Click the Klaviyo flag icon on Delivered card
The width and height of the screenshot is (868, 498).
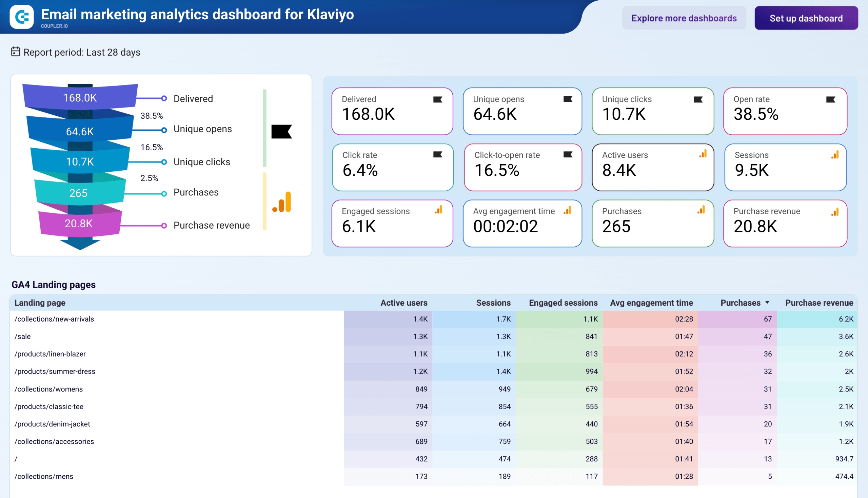coord(438,99)
